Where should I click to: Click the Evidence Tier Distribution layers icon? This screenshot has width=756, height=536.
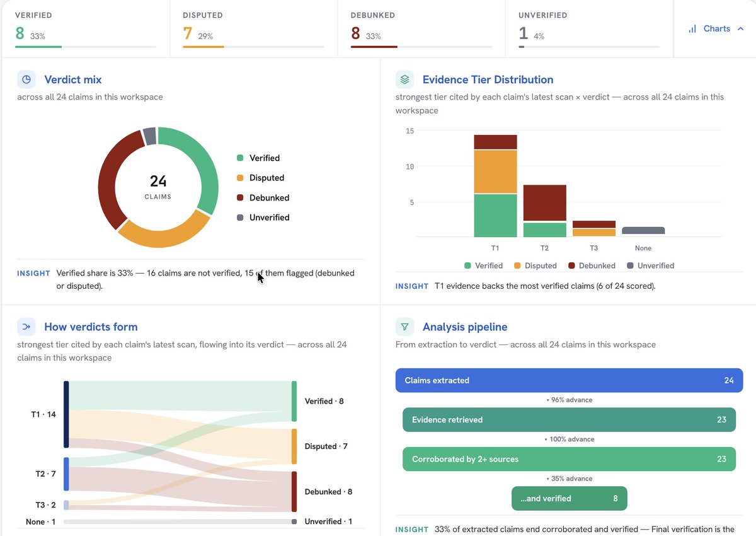(x=404, y=79)
